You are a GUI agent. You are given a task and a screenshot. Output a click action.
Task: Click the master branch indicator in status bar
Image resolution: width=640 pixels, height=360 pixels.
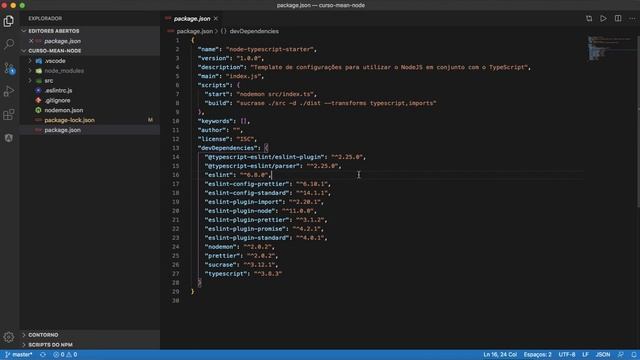(x=19, y=355)
